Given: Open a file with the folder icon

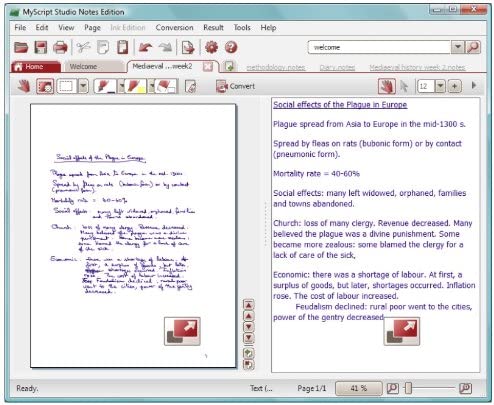Looking at the screenshot, I should 21,47.
